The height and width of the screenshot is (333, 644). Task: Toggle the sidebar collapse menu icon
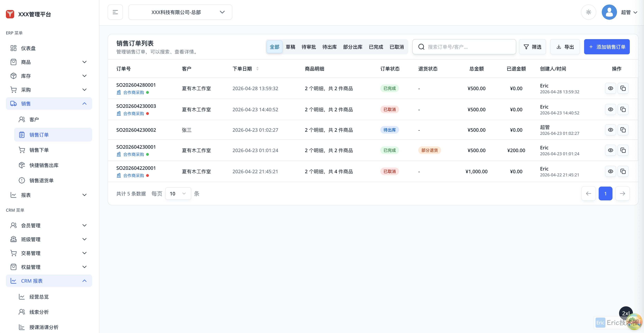(x=115, y=12)
